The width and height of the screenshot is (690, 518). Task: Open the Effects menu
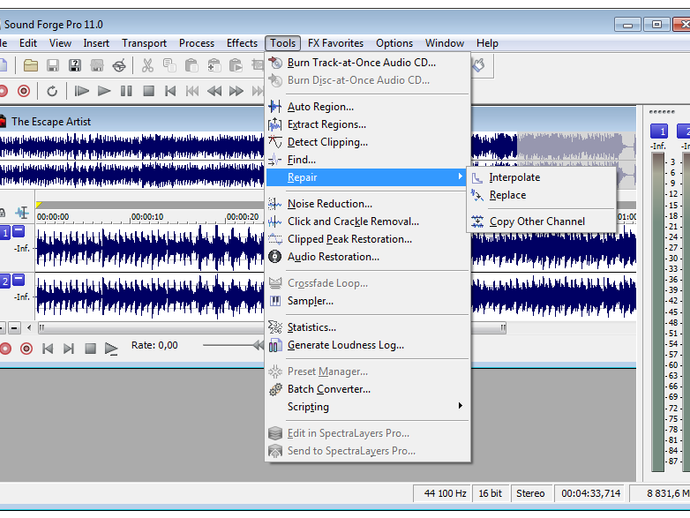pos(242,43)
